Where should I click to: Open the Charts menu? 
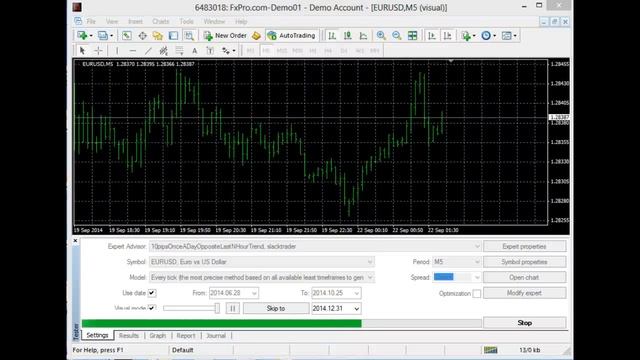(160, 21)
